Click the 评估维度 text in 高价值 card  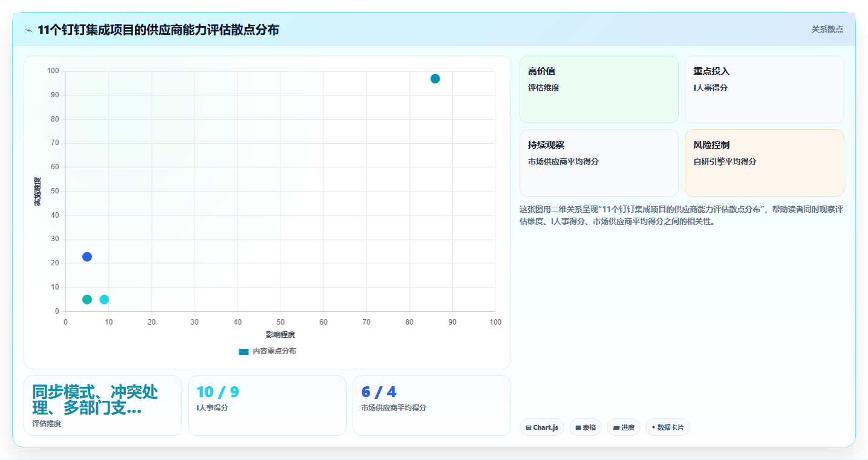(544, 88)
